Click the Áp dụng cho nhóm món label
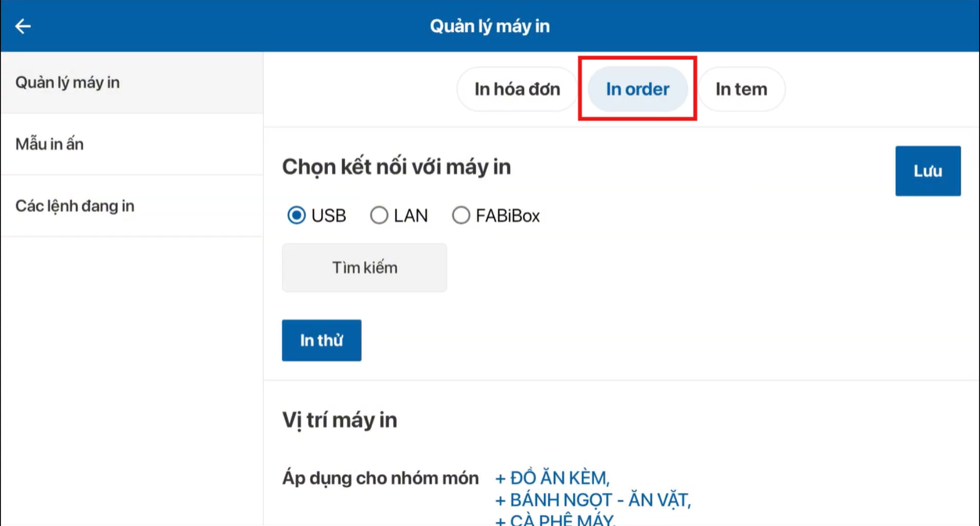This screenshot has width=980, height=526. [380, 478]
